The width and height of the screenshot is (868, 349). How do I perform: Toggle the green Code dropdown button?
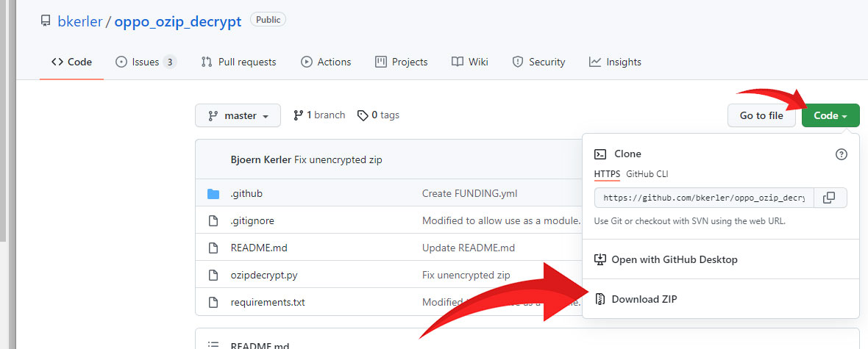pyautogui.click(x=830, y=115)
